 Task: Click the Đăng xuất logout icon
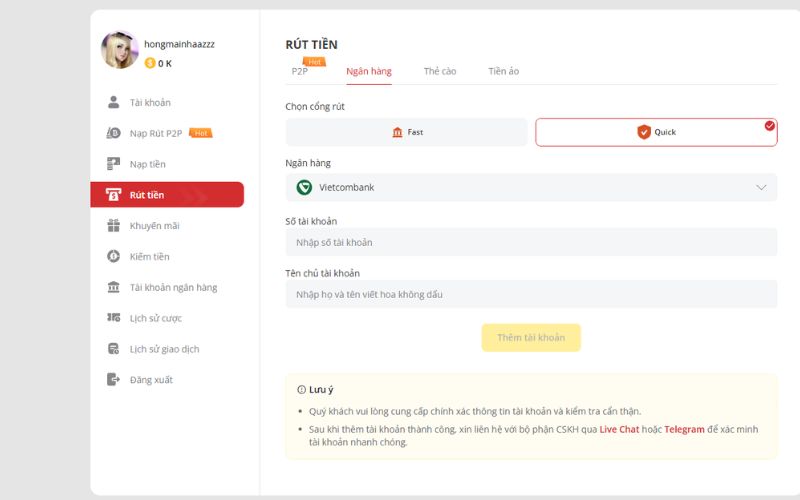[113, 380]
